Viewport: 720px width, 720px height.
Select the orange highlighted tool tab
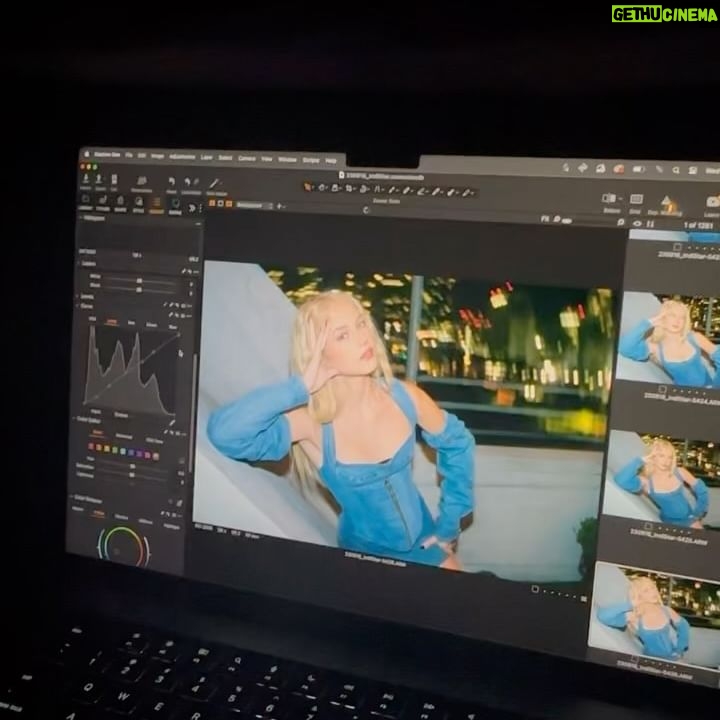[157, 202]
